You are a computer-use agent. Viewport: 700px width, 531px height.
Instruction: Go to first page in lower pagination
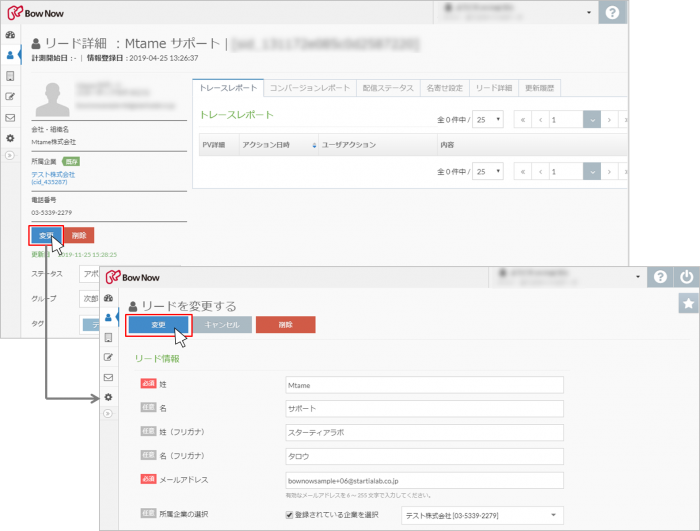tap(523, 171)
